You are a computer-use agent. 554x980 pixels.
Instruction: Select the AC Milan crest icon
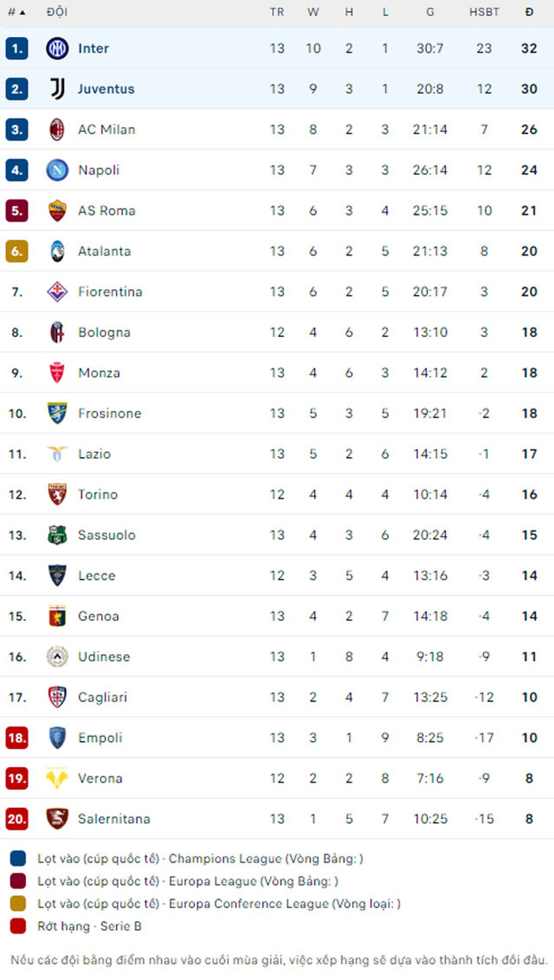[57, 129]
